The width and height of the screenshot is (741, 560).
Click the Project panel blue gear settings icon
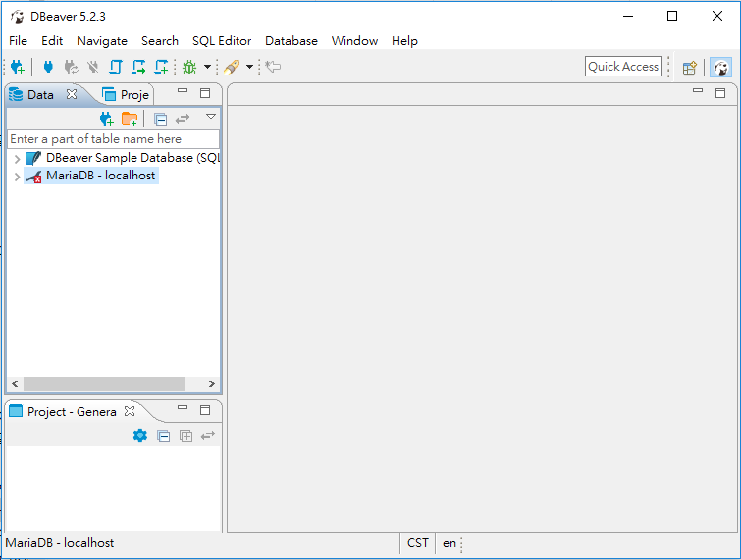tap(140, 435)
